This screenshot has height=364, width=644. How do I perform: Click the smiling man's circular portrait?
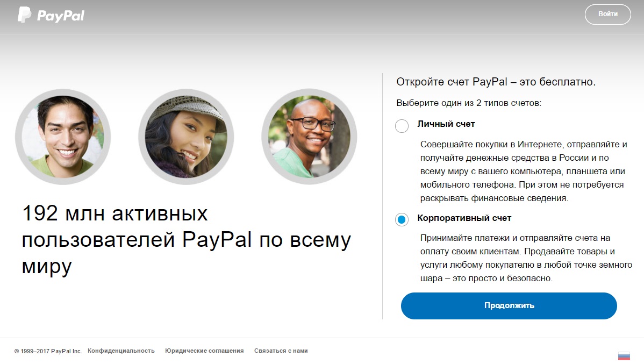pyautogui.click(x=63, y=137)
